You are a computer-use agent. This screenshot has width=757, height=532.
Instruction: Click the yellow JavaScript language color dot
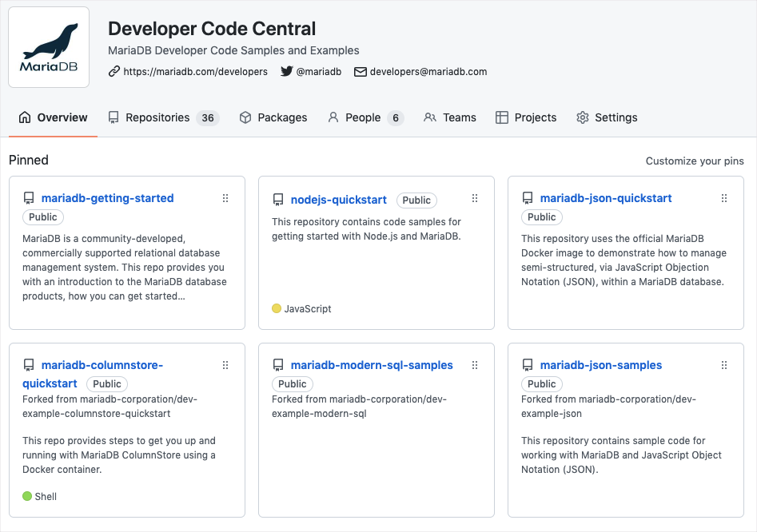(277, 308)
